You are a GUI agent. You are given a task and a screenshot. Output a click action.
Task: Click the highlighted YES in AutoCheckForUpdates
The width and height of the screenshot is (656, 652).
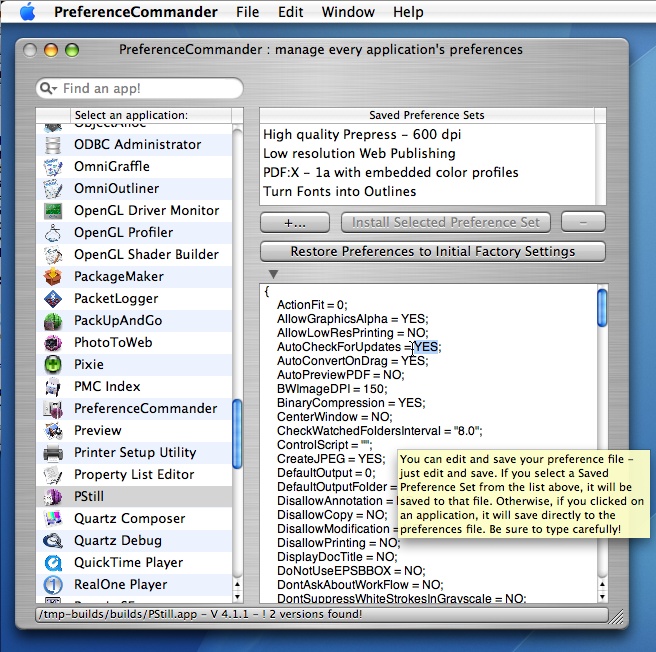426,347
